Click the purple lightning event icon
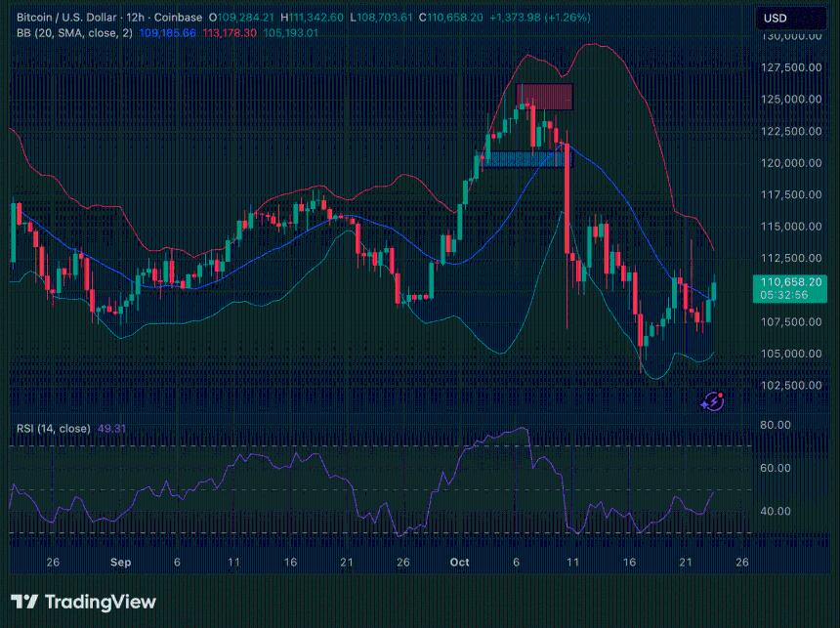840x628 pixels. click(714, 400)
